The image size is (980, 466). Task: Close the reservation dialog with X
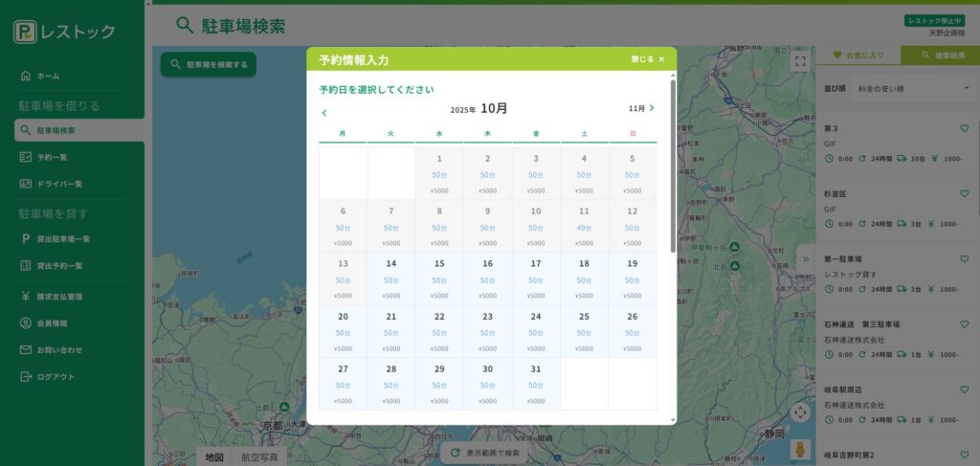pyautogui.click(x=661, y=59)
